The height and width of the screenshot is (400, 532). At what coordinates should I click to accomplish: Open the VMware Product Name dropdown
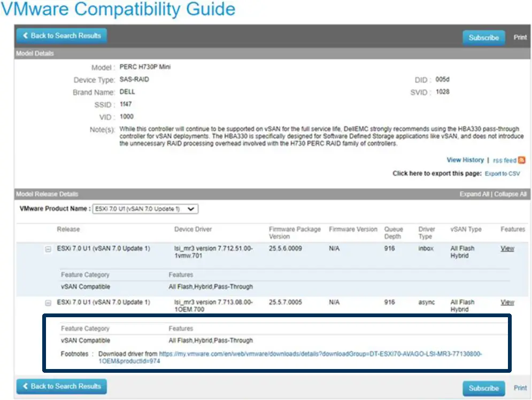click(x=145, y=209)
